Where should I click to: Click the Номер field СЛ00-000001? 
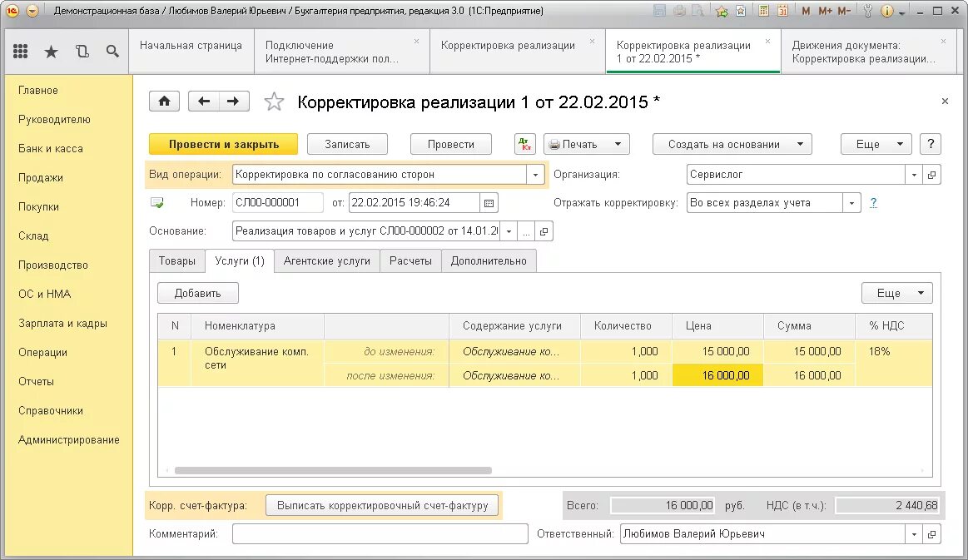point(278,202)
